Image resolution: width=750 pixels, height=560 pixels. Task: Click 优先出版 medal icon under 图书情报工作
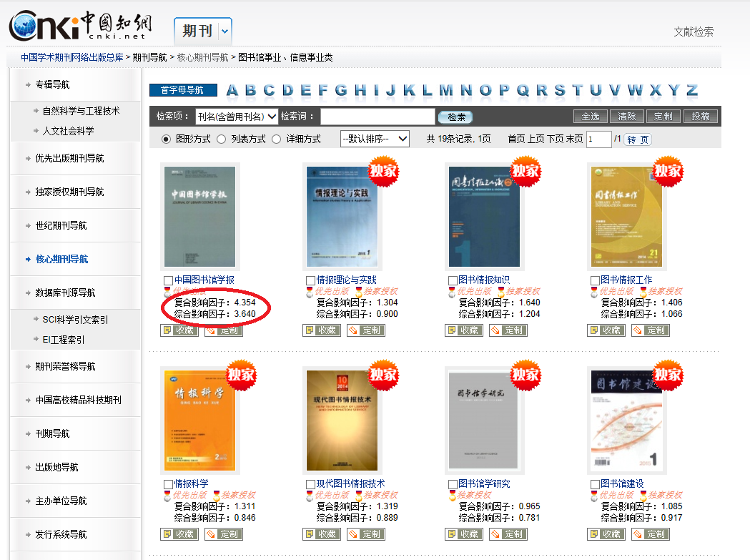(594, 292)
